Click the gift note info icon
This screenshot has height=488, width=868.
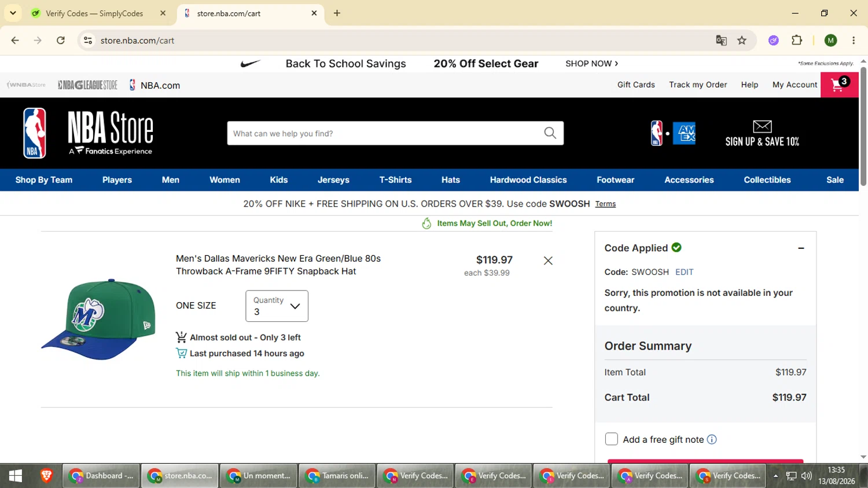point(712,439)
